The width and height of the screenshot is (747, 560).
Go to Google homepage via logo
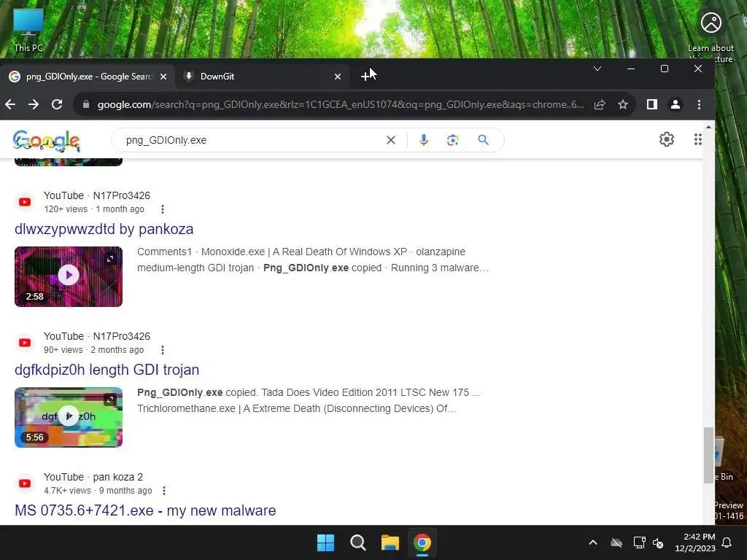[46, 141]
